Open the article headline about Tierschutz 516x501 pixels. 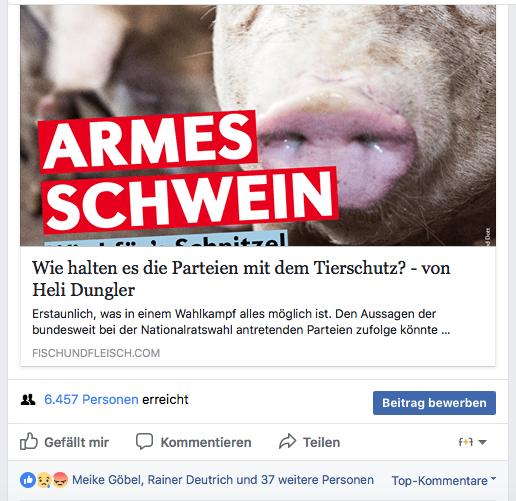(x=241, y=279)
